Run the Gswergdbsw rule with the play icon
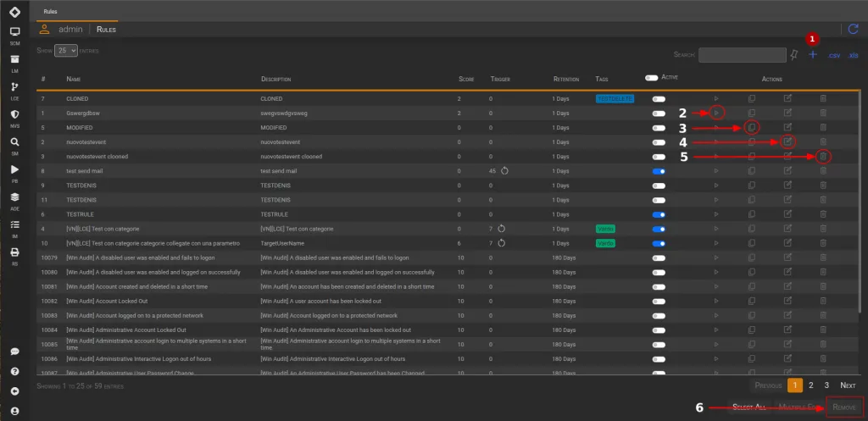The image size is (868, 421). pos(716,113)
